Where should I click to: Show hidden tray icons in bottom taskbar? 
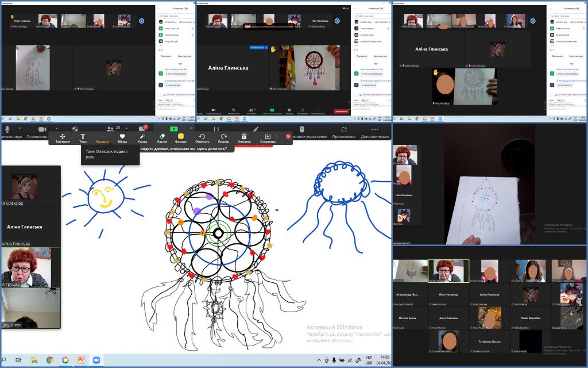point(319,360)
